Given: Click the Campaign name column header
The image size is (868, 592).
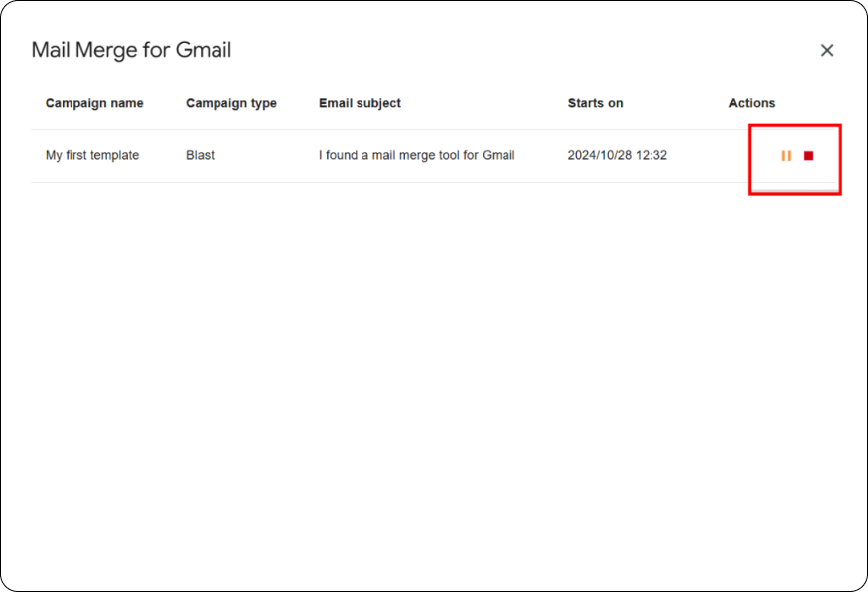Looking at the screenshot, I should pos(94,103).
